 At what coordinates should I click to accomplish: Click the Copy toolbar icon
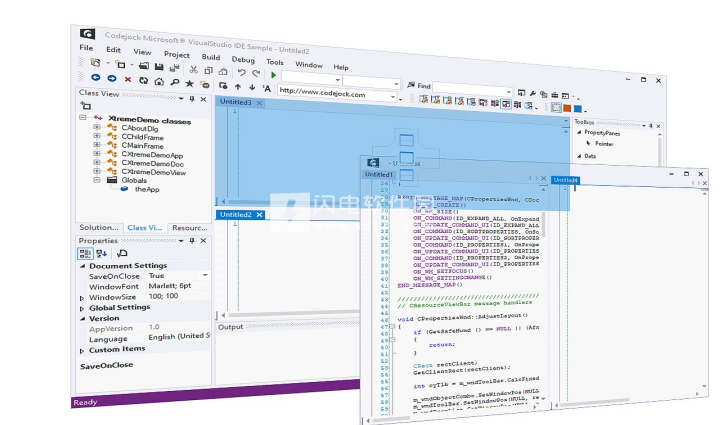[208, 70]
